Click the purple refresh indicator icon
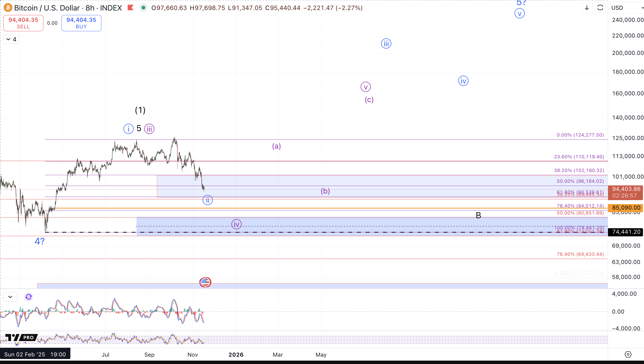Image resolution: width=644 pixels, height=364 pixels. click(x=29, y=297)
